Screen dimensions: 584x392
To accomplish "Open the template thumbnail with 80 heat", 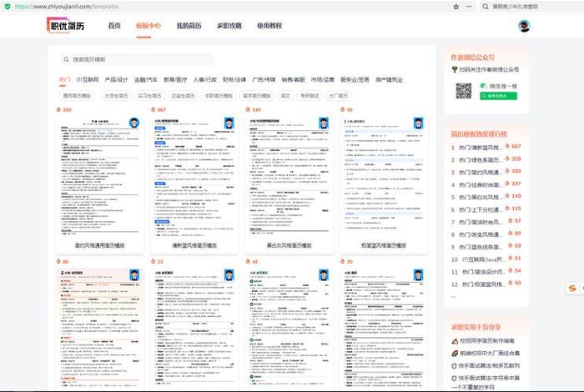I will point(100,329).
